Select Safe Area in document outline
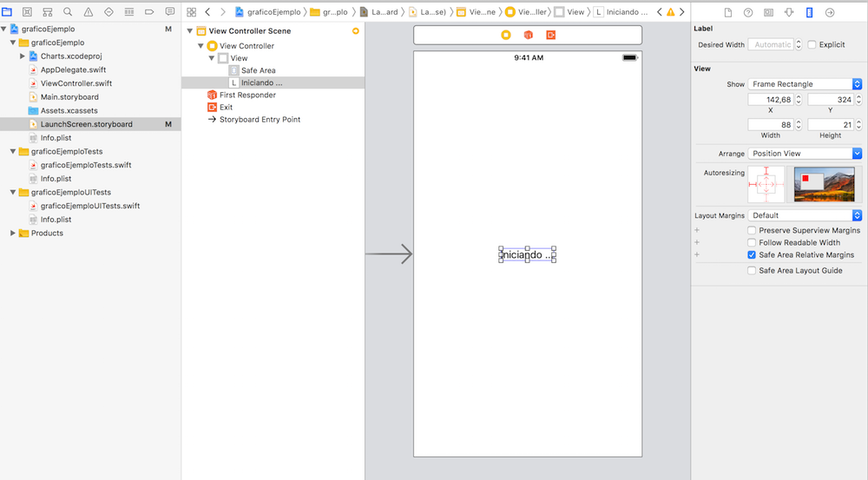Screen dimensions: 868x480 258,70
